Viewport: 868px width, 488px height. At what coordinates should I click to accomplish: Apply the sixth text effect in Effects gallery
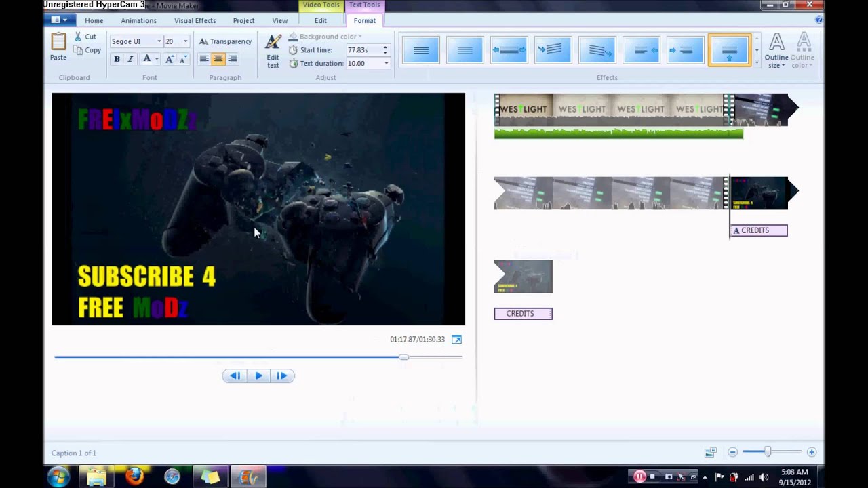click(642, 50)
